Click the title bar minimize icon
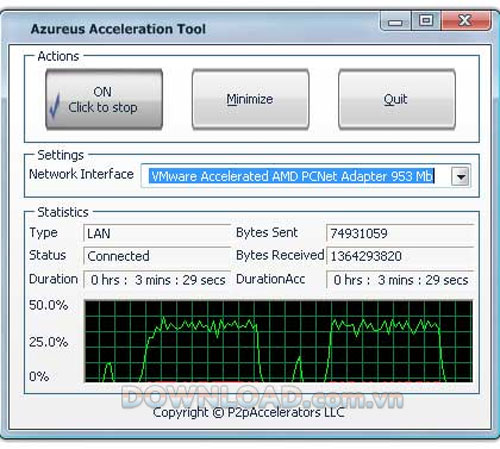 tap(396, 22)
